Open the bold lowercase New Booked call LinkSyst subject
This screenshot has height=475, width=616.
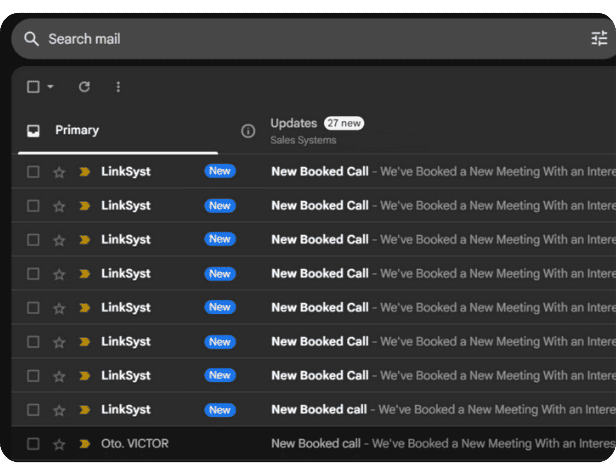tap(319, 409)
